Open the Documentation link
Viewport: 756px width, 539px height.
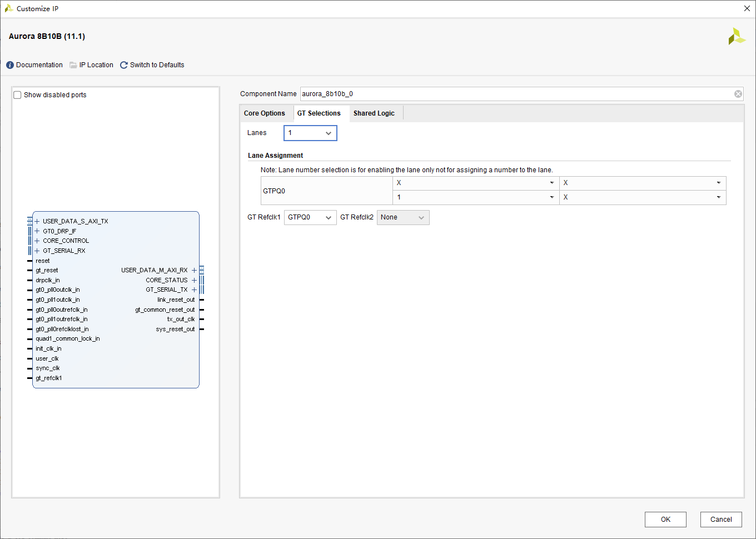click(39, 65)
